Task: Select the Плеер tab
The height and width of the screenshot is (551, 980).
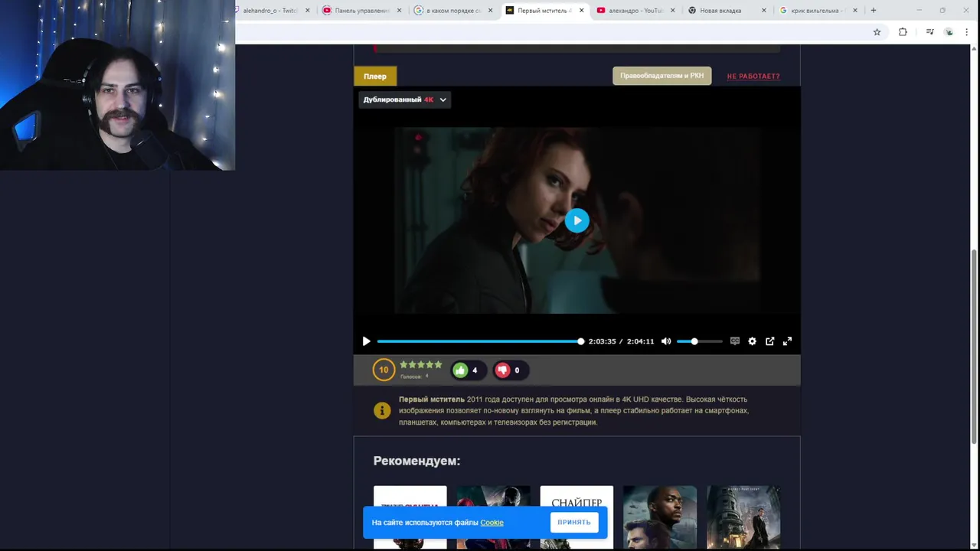Action: coord(375,76)
